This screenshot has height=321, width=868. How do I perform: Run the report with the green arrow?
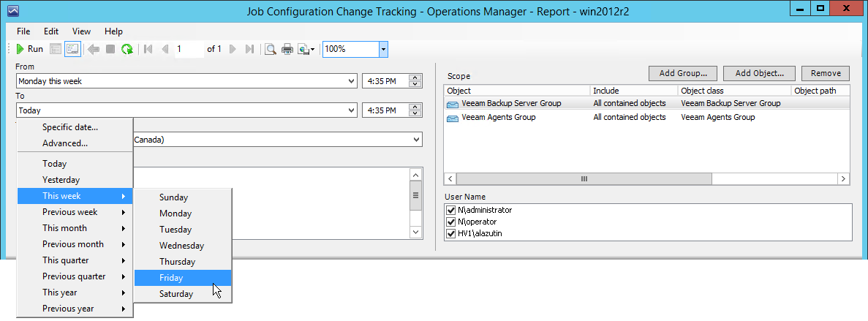(29, 49)
